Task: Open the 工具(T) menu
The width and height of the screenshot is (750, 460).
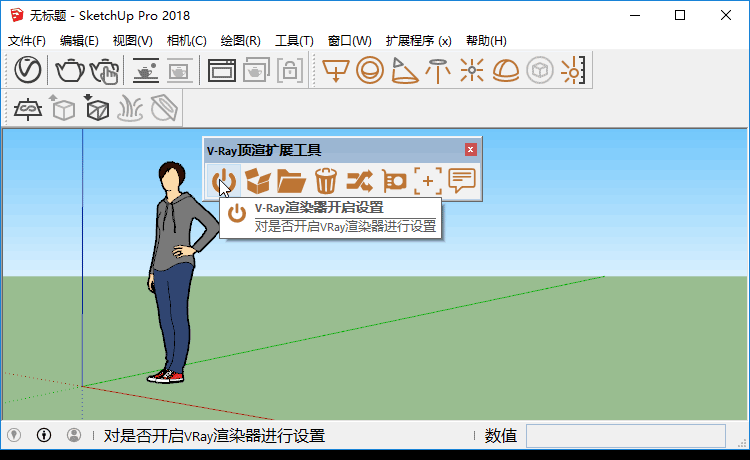Action: click(294, 41)
